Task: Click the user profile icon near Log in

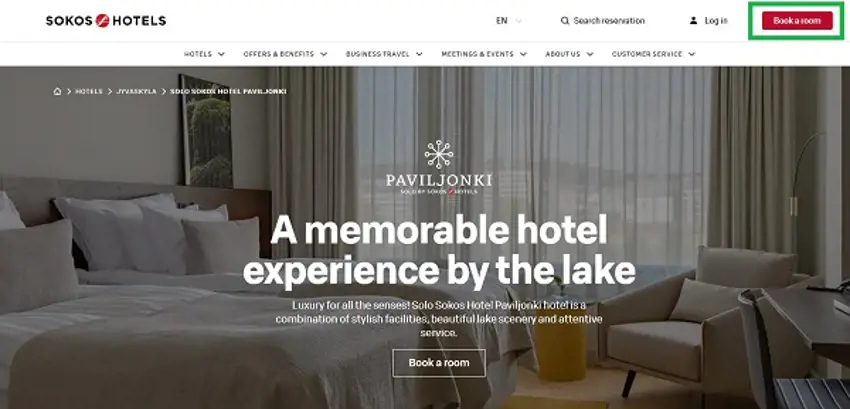Action: [693, 21]
